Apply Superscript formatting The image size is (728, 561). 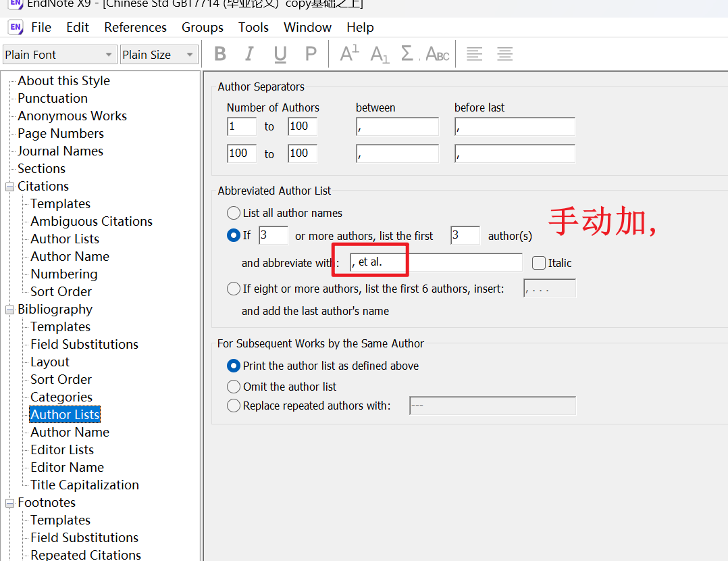point(349,54)
